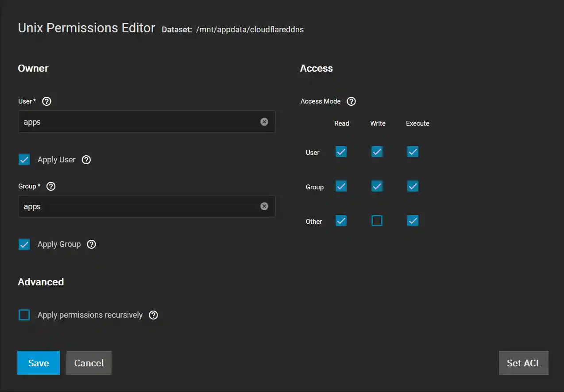
Task: Open help for recursive permissions option
Action: 153,315
